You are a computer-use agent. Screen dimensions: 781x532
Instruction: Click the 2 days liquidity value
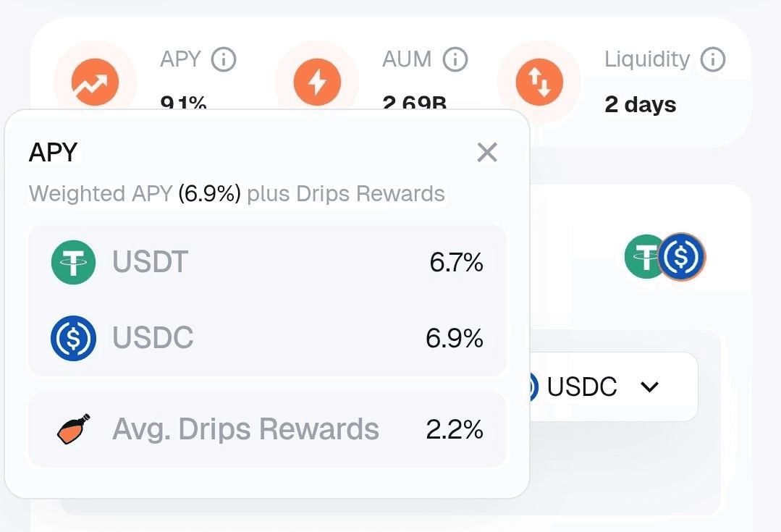tap(641, 105)
